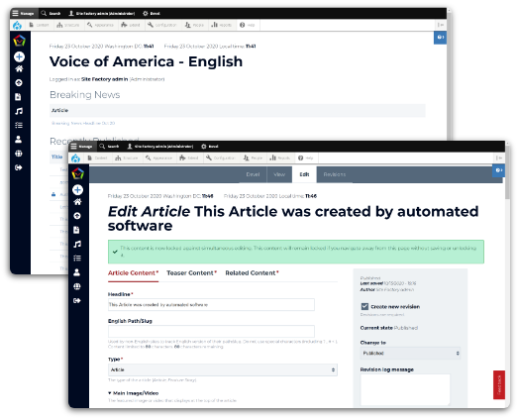Click blue help button in Edit Article window
The width and height of the screenshot is (518, 420).
498,170
